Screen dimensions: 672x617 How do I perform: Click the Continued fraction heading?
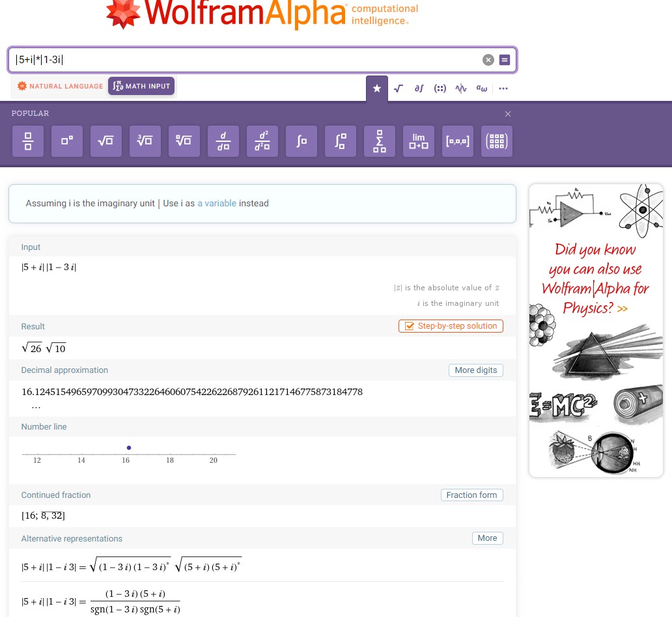point(56,495)
